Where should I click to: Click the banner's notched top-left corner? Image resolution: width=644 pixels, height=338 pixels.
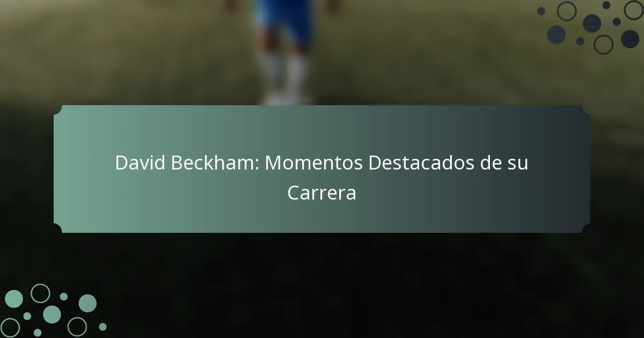tap(58, 109)
